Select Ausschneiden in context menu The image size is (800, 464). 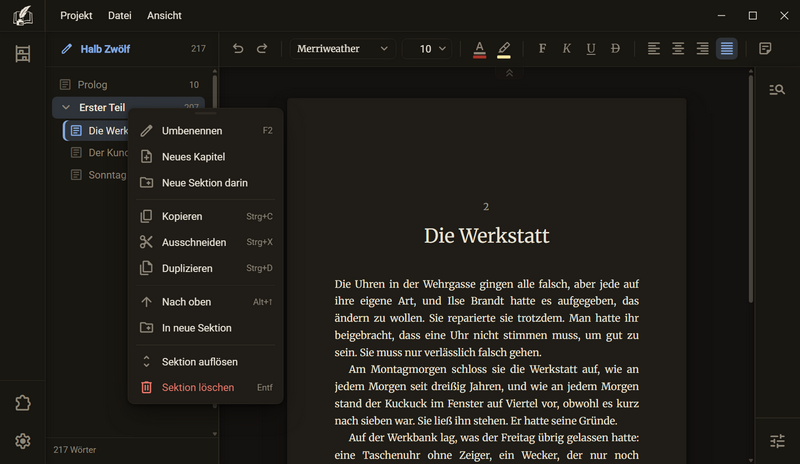206,242
